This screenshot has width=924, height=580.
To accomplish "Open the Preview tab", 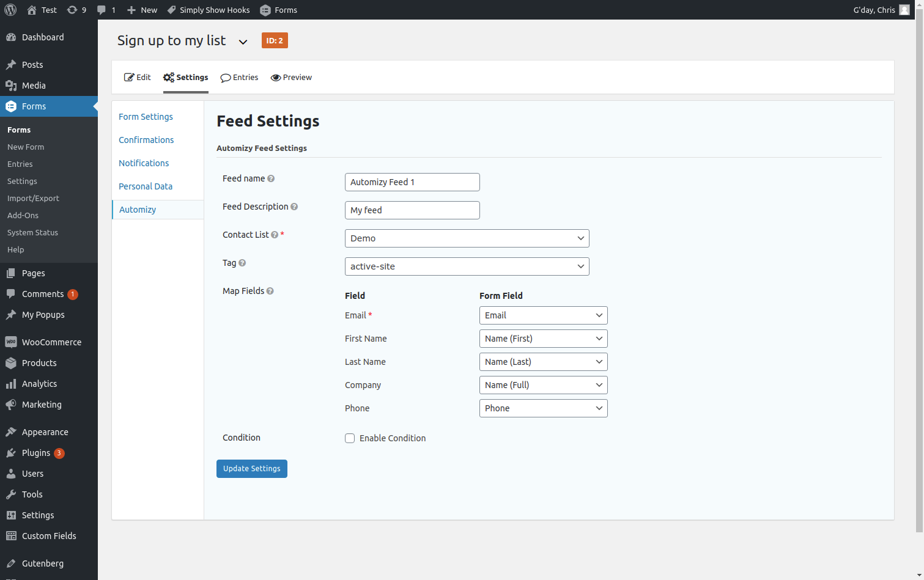I will click(292, 78).
